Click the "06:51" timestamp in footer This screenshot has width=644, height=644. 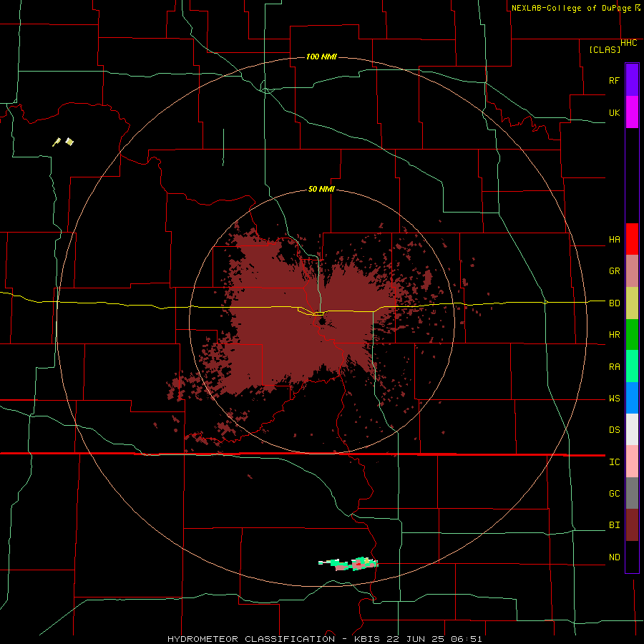coord(468,639)
